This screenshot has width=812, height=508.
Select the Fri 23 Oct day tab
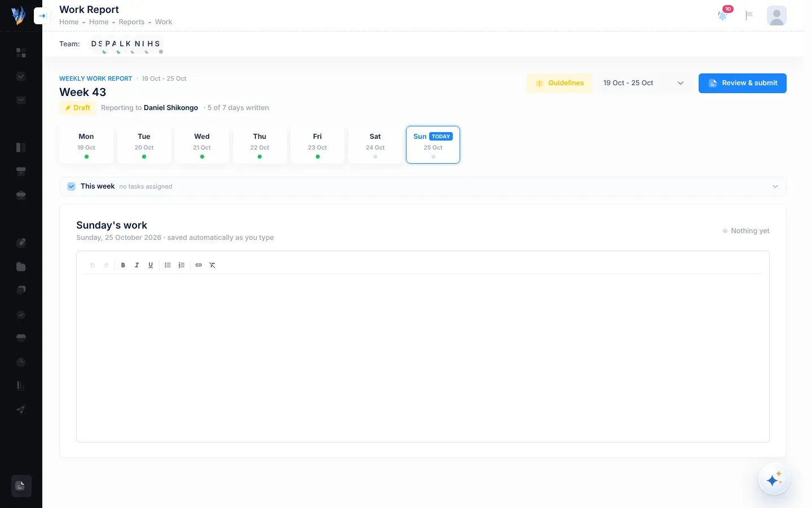[x=317, y=145]
